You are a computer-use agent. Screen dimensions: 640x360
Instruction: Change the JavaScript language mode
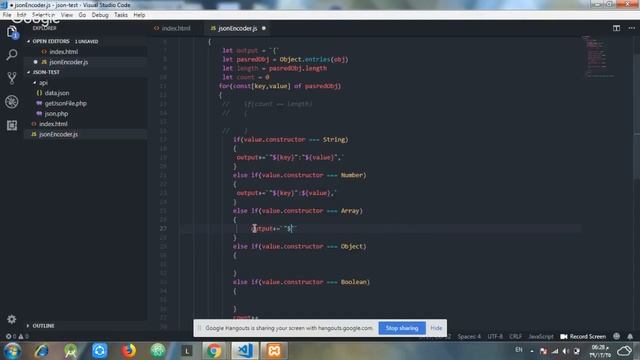(x=541, y=336)
